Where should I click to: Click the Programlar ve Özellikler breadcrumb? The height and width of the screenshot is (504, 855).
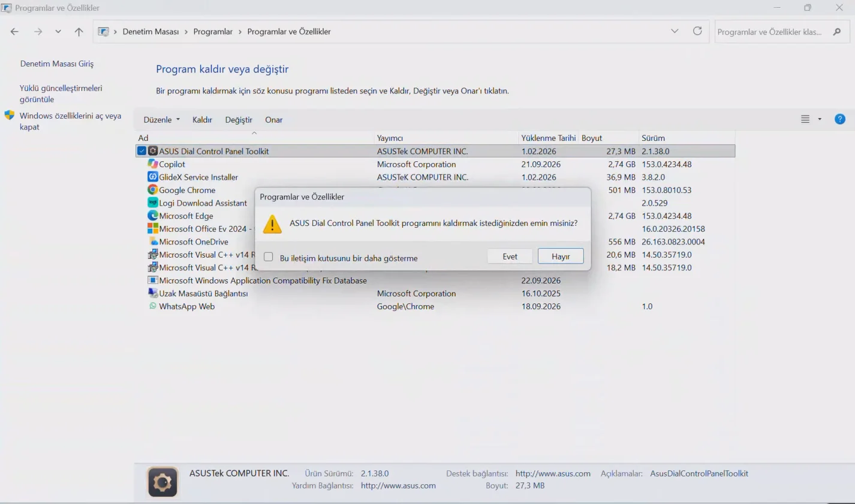coord(289,32)
